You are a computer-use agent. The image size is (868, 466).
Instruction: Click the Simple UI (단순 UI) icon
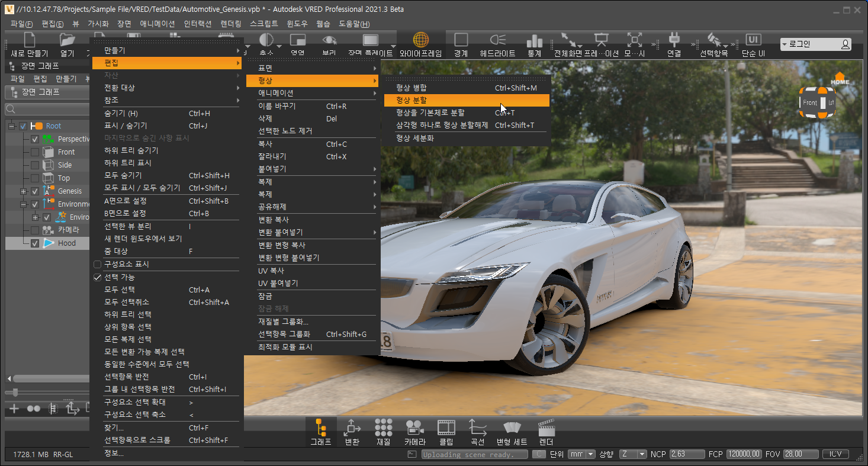tap(753, 40)
